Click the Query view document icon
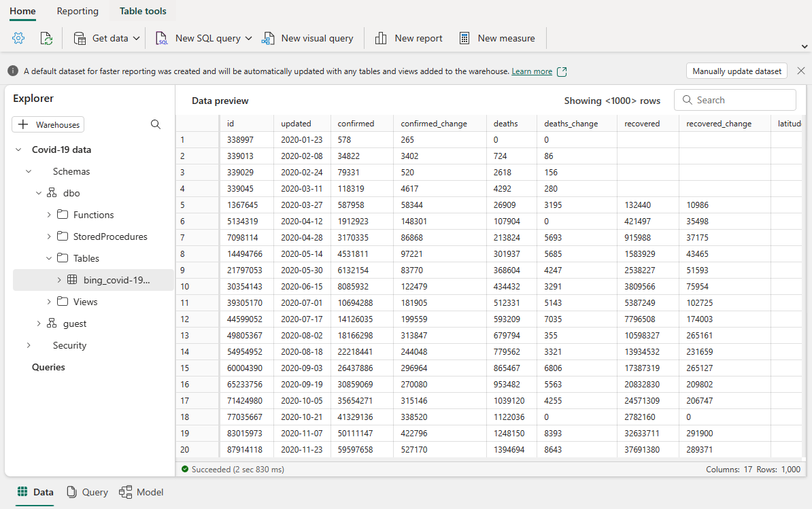The width and height of the screenshot is (812, 509). (72, 492)
